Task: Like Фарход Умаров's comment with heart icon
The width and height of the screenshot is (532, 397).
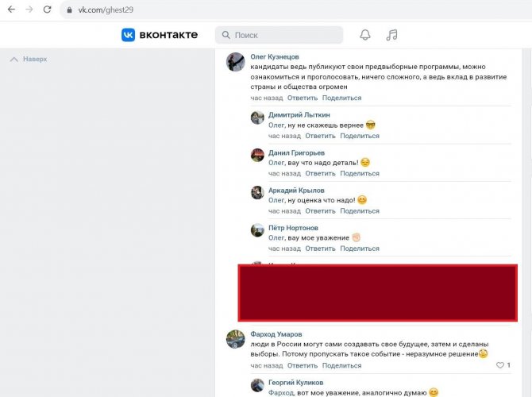Action: pos(500,365)
